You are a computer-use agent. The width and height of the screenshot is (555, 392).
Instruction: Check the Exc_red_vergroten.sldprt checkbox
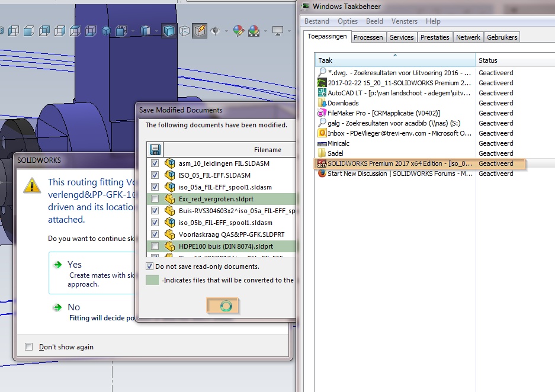155,199
